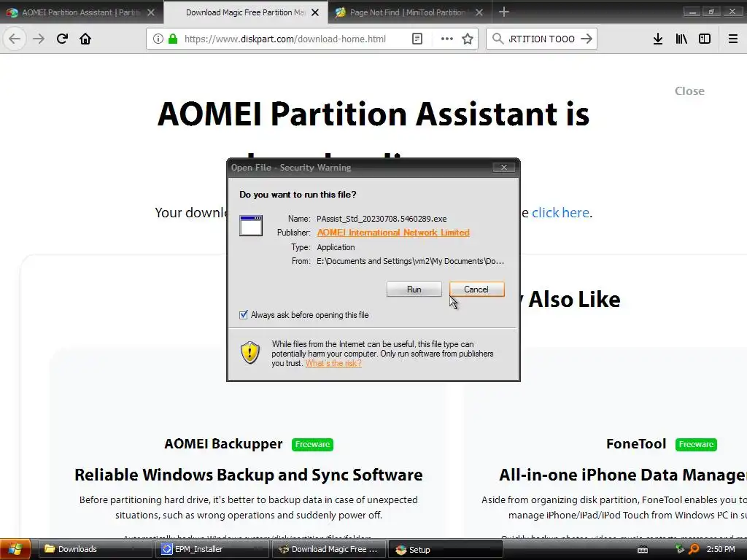Go back to previous page in browser
This screenshot has height=560, width=747.
15,39
